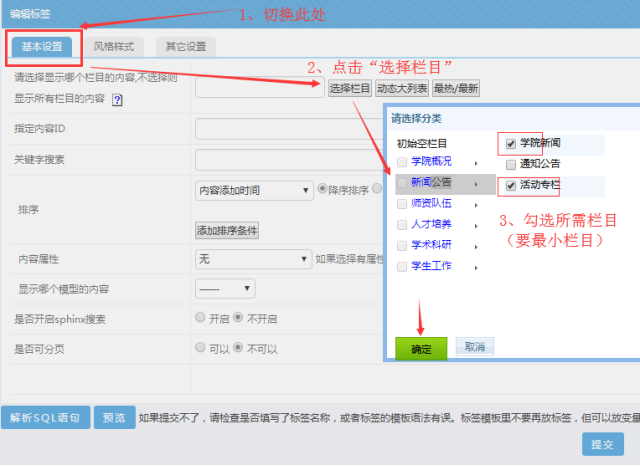Open the 内容属性 dropdown showing 无
The width and height of the screenshot is (640, 466).
tap(254, 258)
